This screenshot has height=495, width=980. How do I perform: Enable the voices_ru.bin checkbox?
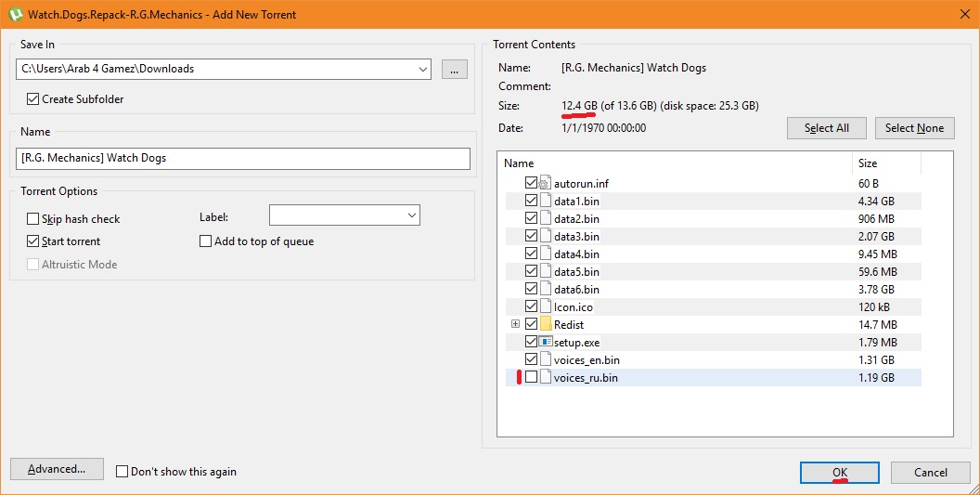(531, 378)
